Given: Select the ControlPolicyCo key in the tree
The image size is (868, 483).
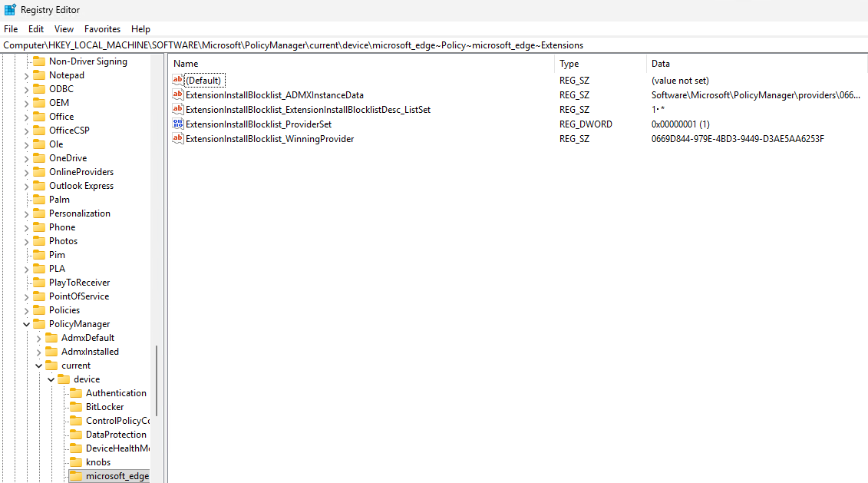Looking at the screenshot, I should (117, 420).
